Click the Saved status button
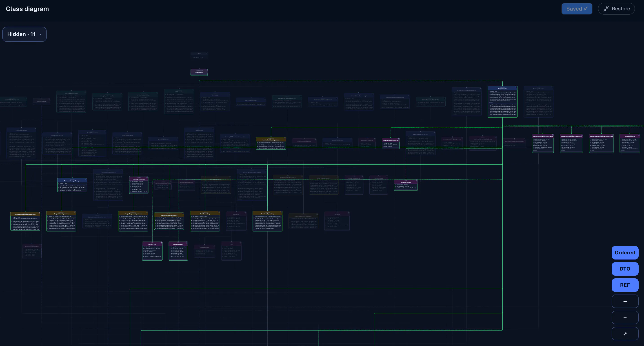Image resolution: width=644 pixels, height=346 pixels. click(x=577, y=9)
